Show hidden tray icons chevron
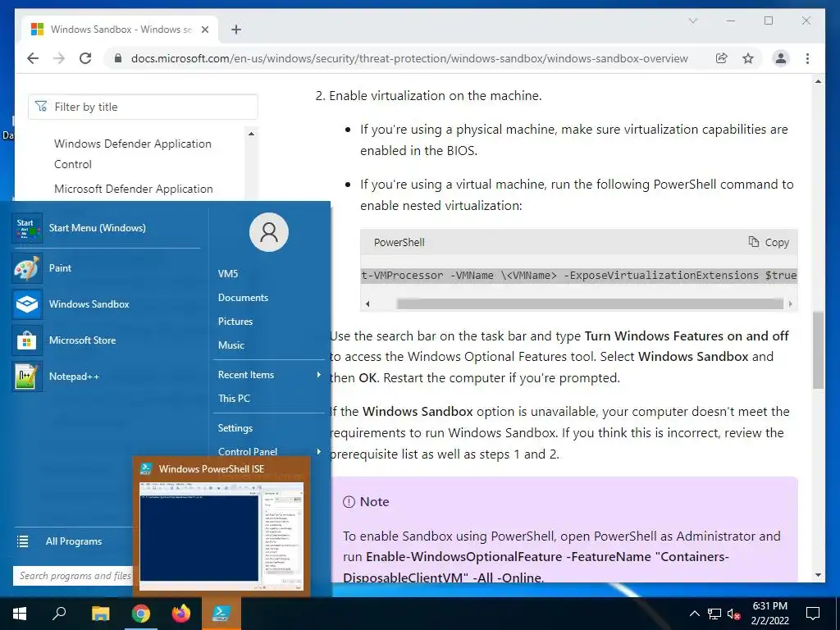Image resolution: width=840 pixels, height=630 pixels. (694, 614)
